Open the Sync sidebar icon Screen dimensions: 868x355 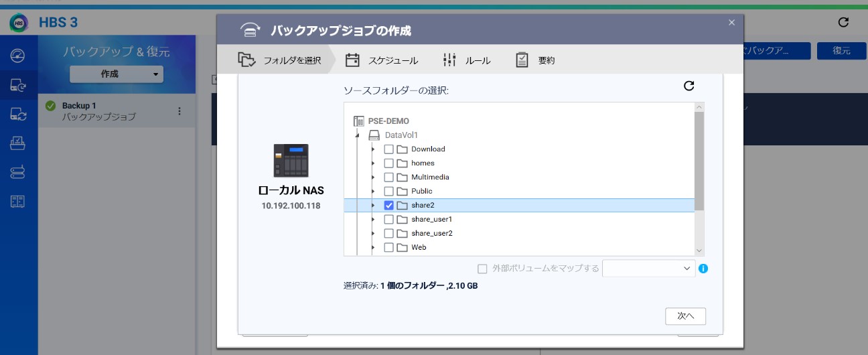pyautogui.click(x=18, y=115)
